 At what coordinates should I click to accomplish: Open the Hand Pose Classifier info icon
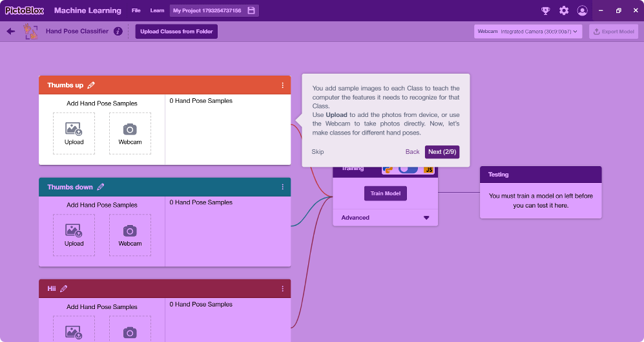coord(118,31)
